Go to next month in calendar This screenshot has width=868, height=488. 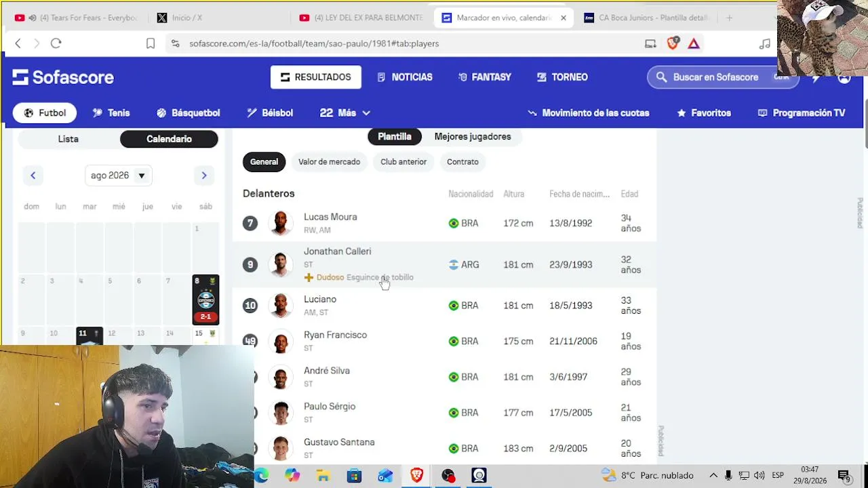[204, 176]
